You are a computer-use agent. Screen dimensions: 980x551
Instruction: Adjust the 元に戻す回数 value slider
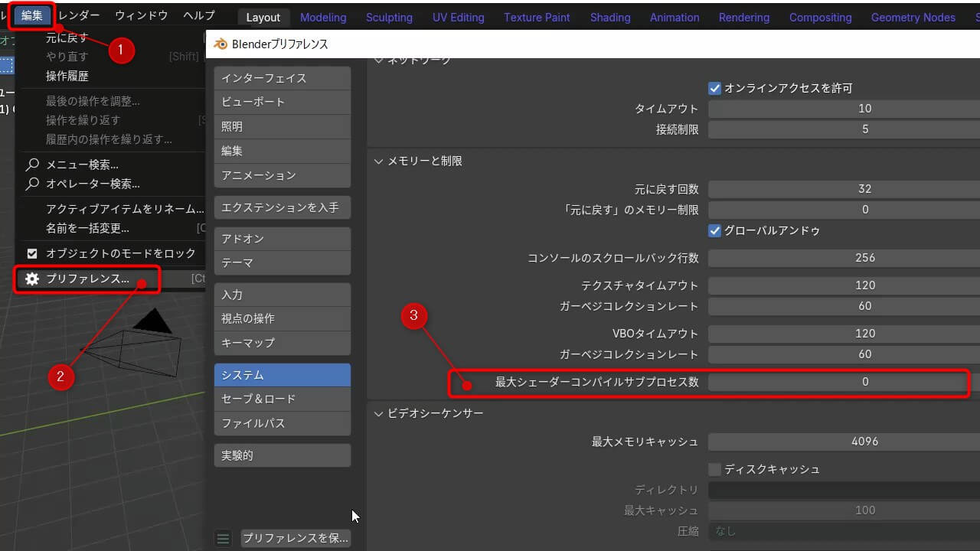[842, 188]
